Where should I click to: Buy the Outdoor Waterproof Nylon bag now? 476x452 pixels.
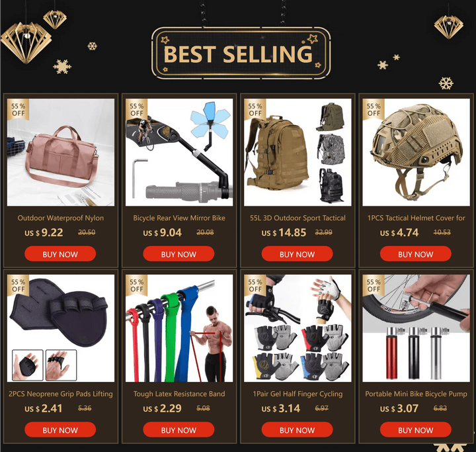[60, 254]
